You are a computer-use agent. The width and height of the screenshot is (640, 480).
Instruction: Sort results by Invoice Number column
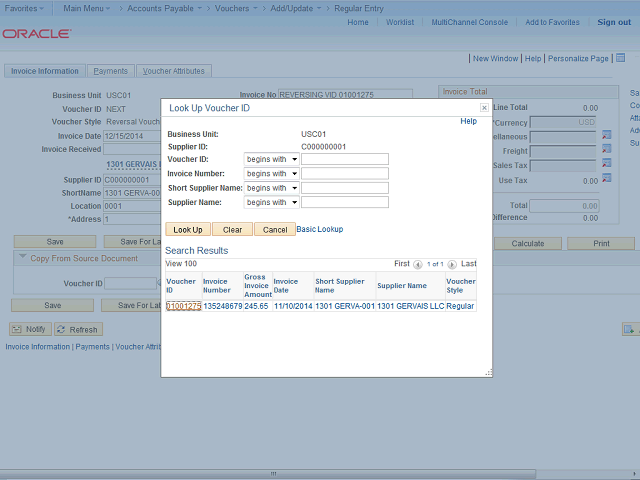pyautogui.click(x=216, y=286)
